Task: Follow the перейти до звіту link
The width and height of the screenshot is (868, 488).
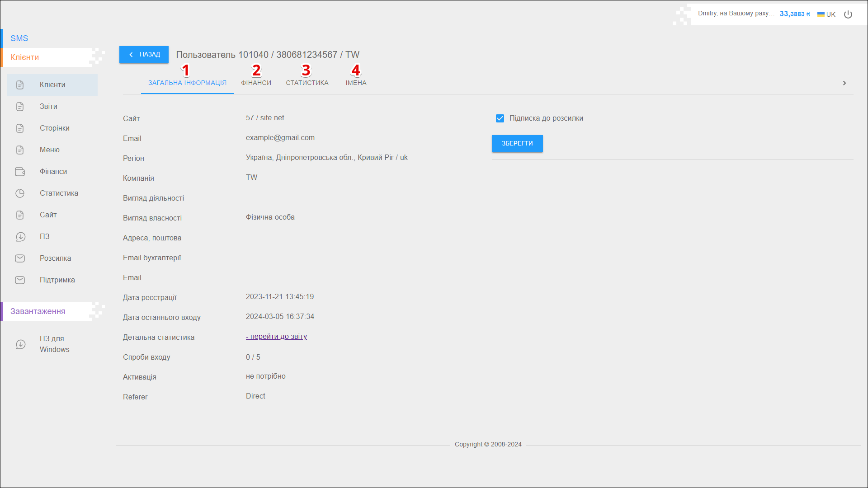Action: point(276,337)
